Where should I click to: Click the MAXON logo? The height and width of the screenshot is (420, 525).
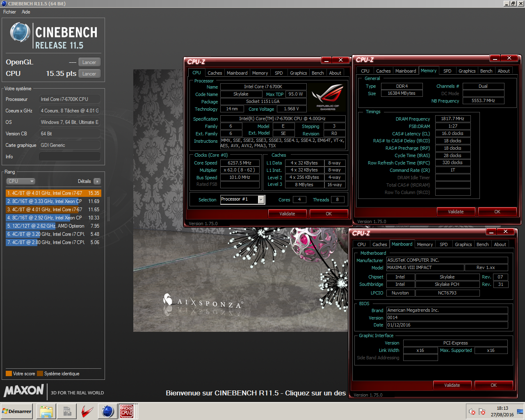pos(24,390)
